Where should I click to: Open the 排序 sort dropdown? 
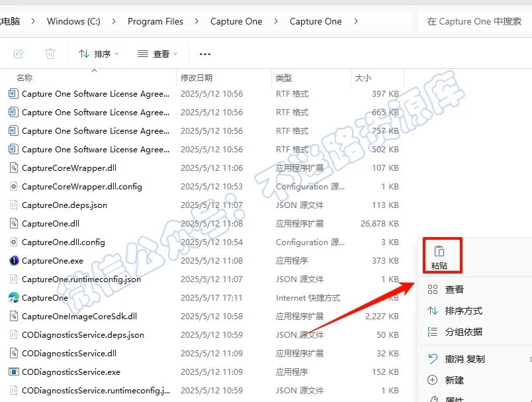coord(99,54)
